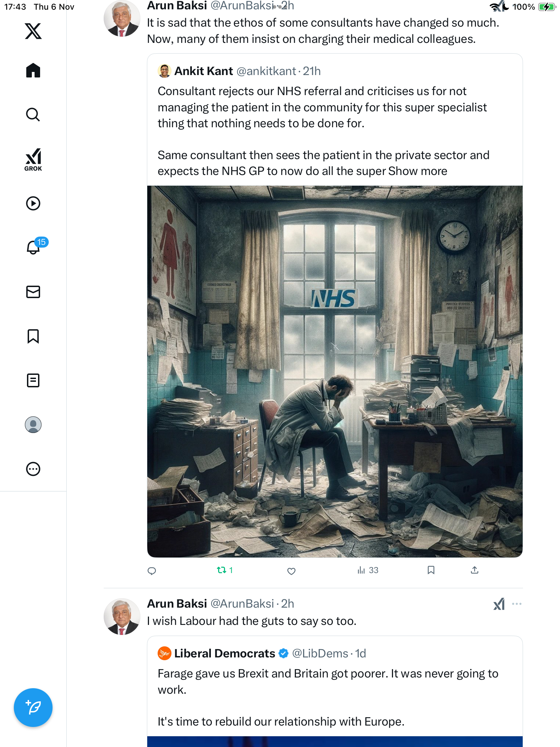Open the three-dot menu on Labour post
This screenshot has width=560, height=747.
tap(517, 604)
